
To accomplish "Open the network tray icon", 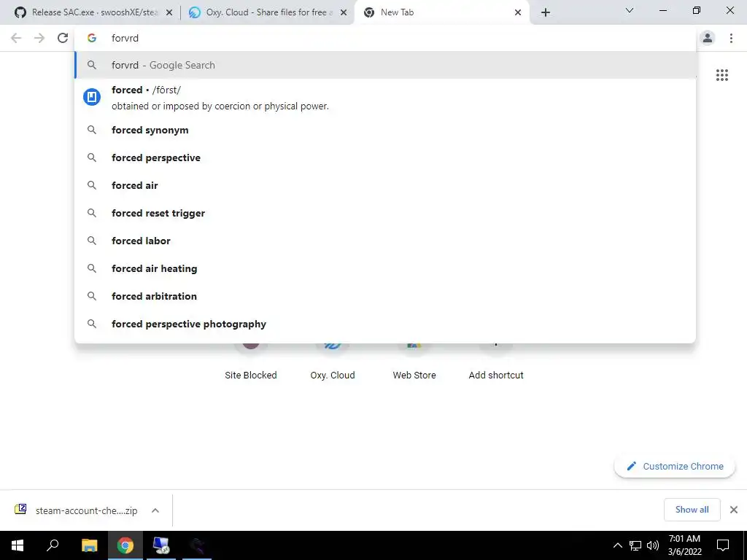I will click(x=635, y=545).
